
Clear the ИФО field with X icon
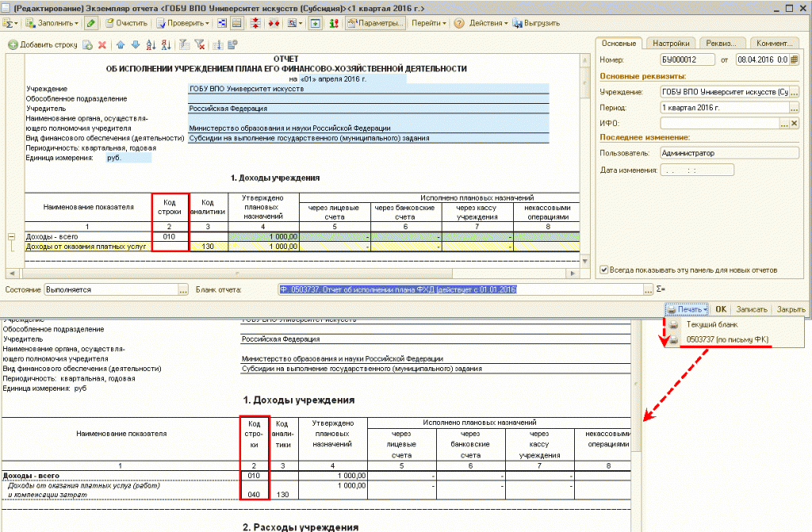point(795,124)
